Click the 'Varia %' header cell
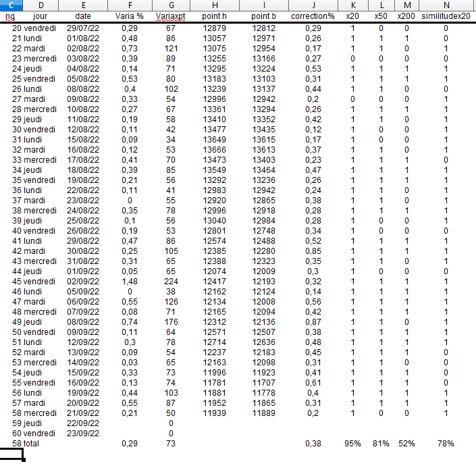This screenshot has height=470, width=476. pyautogui.click(x=130, y=16)
